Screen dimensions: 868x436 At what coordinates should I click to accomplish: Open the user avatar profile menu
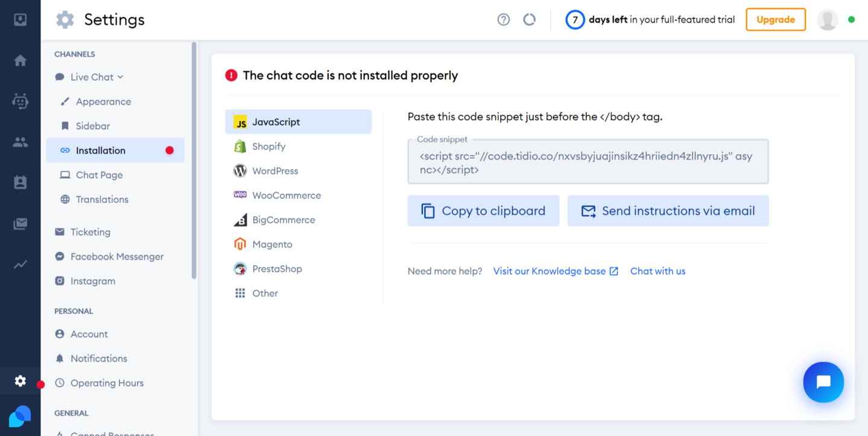[828, 19]
